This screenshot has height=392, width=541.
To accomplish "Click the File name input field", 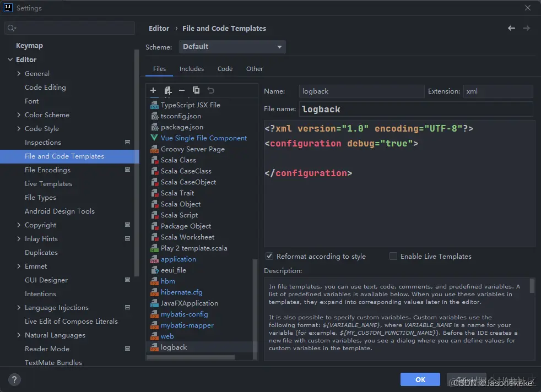I will tap(416, 109).
